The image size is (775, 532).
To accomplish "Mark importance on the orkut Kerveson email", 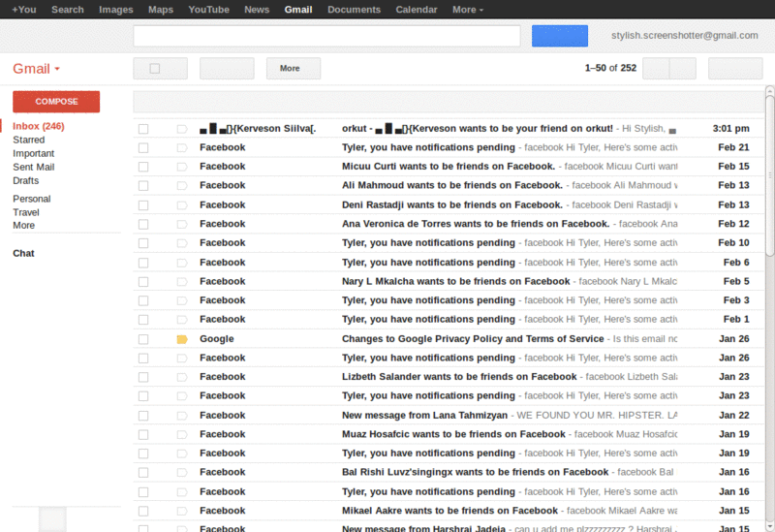I will pos(182,129).
